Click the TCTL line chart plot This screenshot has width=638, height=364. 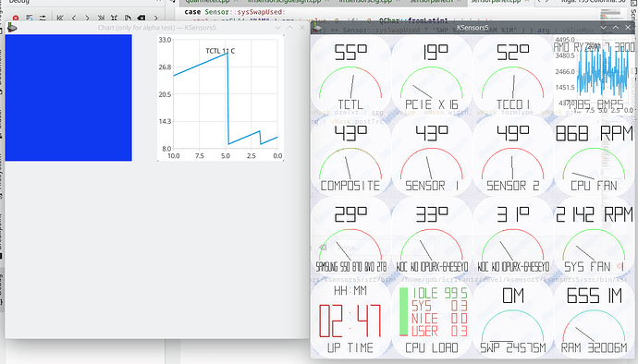(221, 98)
